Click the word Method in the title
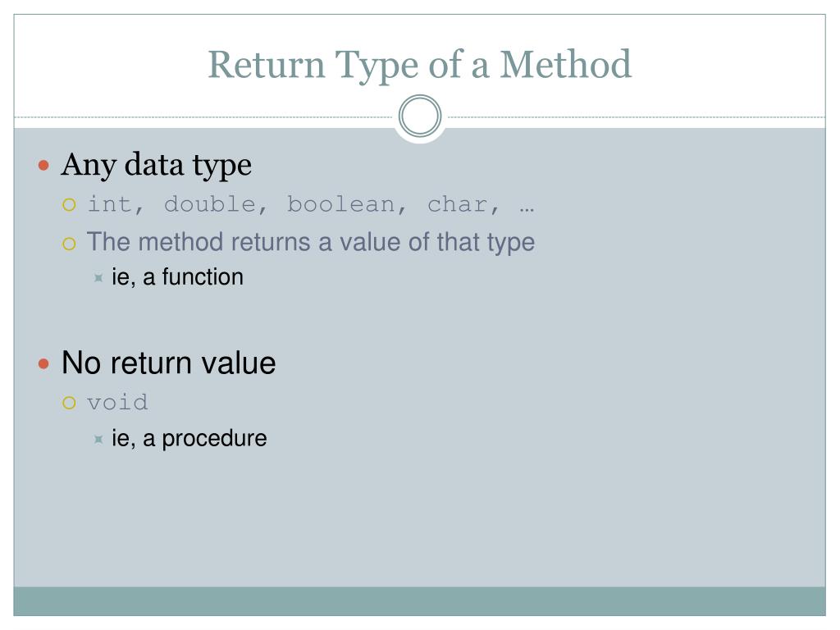The width and height of the screenshot is (840, 630). [566, 64]
